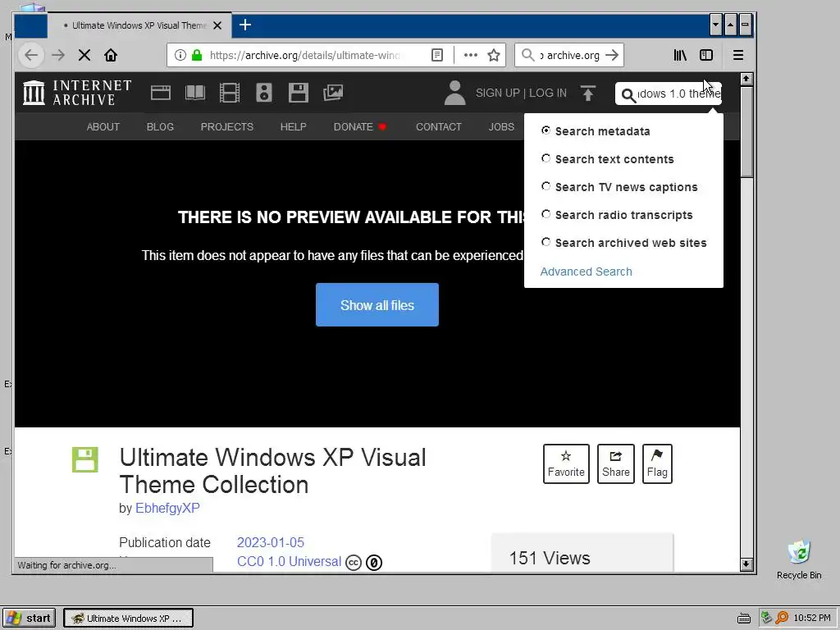Open the Windows start button
840x630 pixels.
(29, 619)
